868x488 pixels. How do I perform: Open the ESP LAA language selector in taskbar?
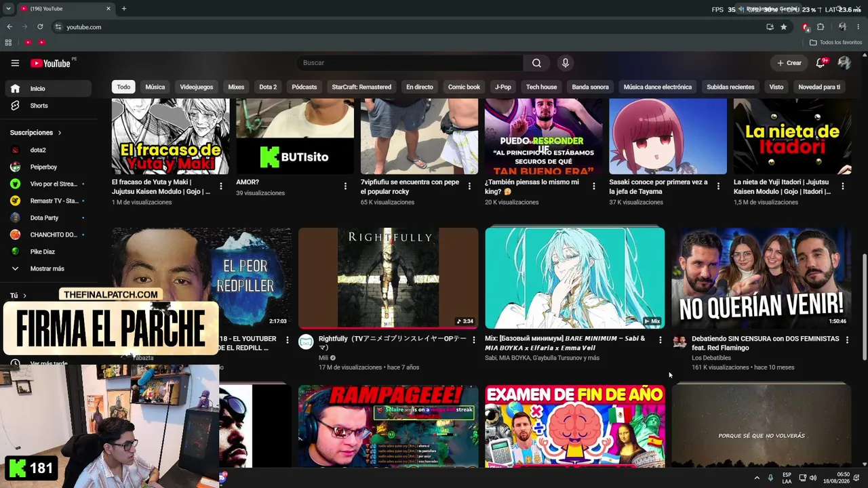(x=787, y=478)
